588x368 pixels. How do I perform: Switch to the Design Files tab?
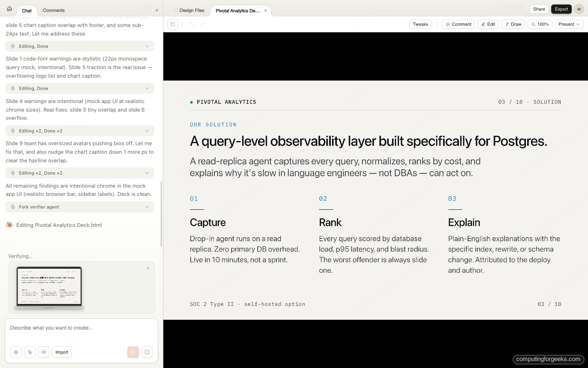(x=189, y=11)
